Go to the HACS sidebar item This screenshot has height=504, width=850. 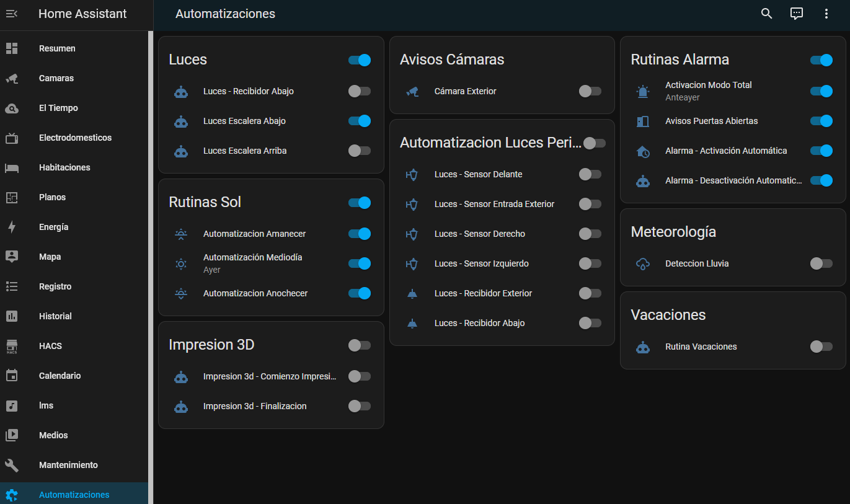point(50,346)
